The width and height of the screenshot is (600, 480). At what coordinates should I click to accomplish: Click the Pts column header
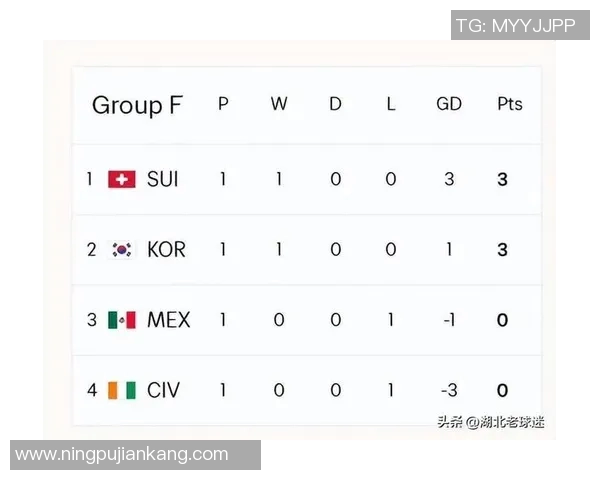510,104
